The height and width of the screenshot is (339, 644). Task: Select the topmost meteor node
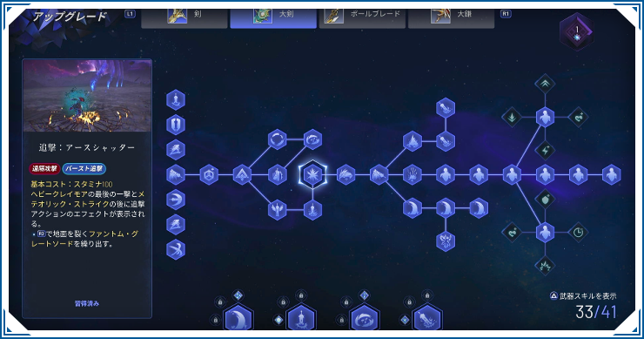446,108
